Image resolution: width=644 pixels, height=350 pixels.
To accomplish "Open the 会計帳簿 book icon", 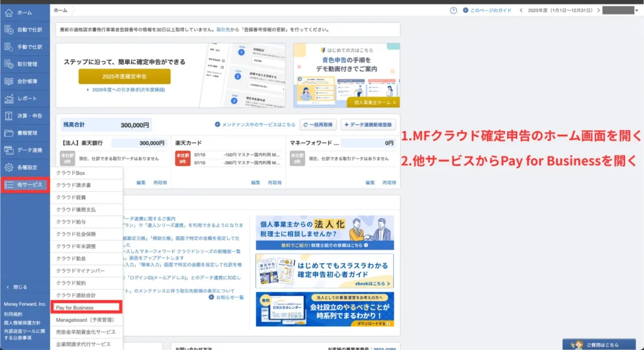I will [x=9, y=81].
